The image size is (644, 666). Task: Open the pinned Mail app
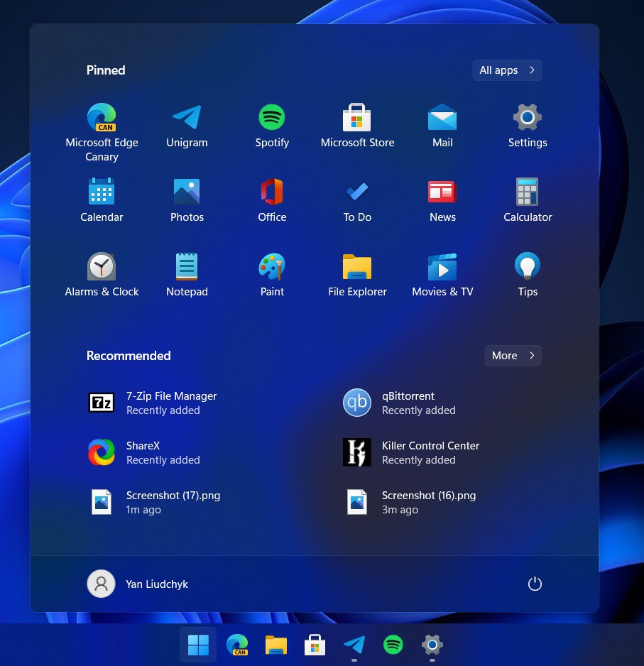442,125
